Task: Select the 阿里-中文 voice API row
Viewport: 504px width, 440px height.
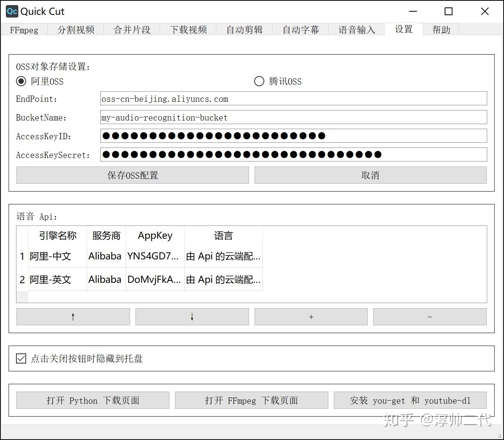Action: click(x=51, y=256)
